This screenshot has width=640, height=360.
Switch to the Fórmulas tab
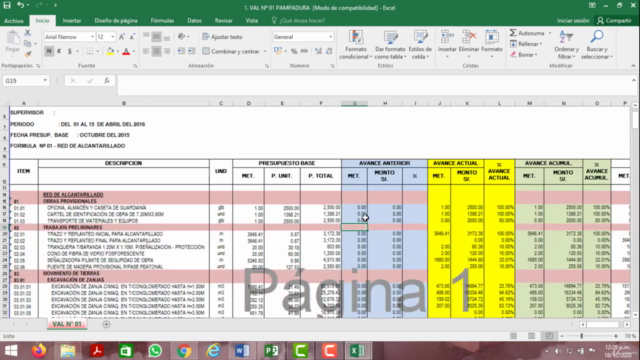(x=162, y=20)
